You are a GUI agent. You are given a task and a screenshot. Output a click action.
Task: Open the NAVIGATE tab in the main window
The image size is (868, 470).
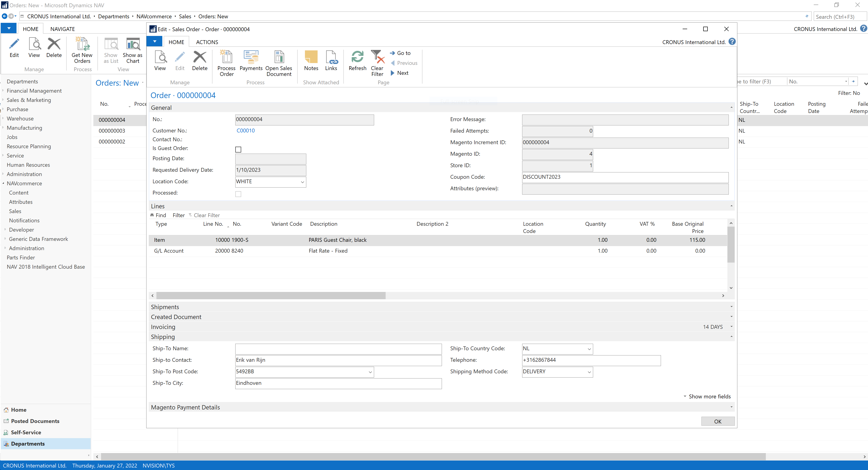(x=62, y=29)
